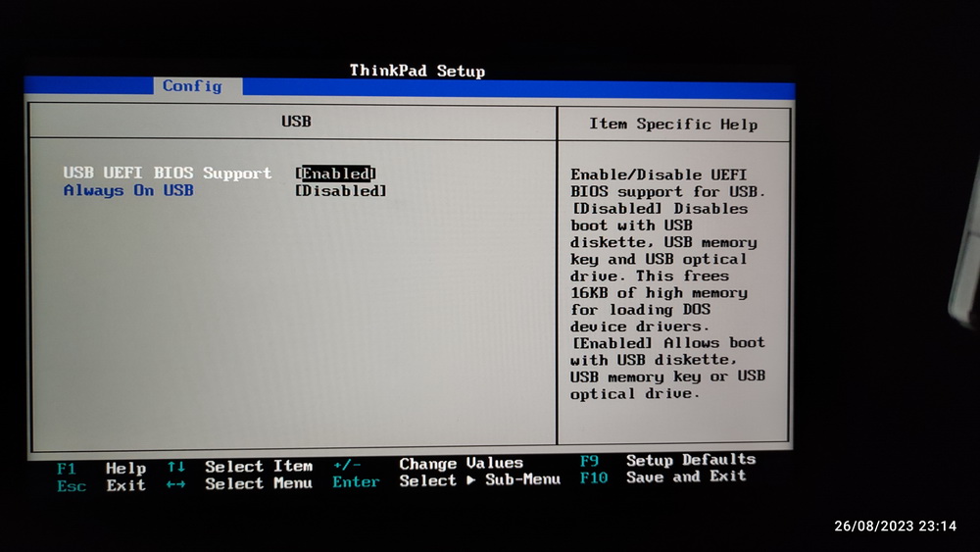Click the Item Specific Help heading
Screen dimensions: 980x552
[673, 124]
